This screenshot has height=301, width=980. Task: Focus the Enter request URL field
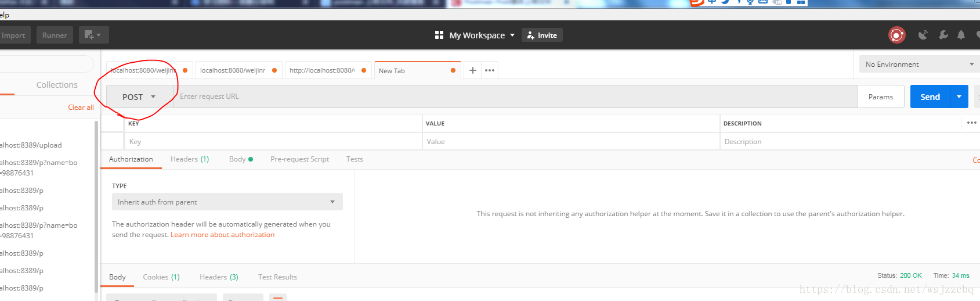[515, 96]
